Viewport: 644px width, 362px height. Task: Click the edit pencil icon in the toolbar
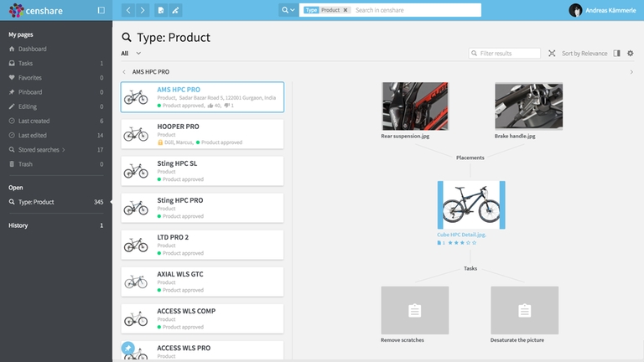[175, 10]
